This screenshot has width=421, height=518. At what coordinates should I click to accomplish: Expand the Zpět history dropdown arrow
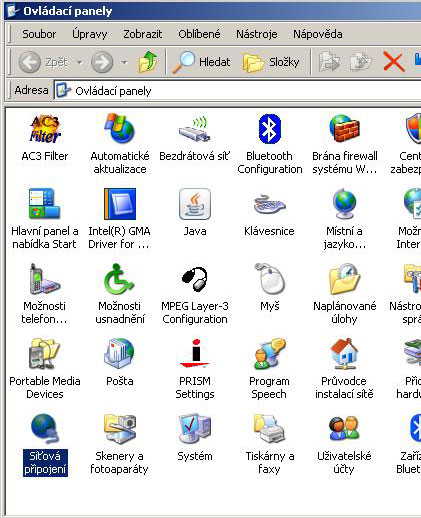point(79,62)
